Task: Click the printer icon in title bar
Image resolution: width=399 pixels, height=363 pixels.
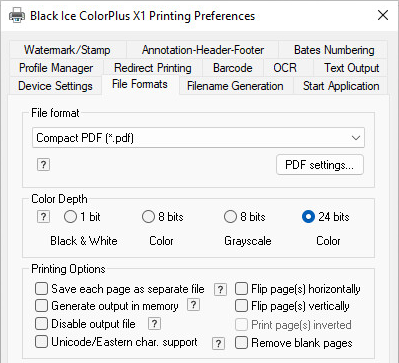Action: (17, 15)
